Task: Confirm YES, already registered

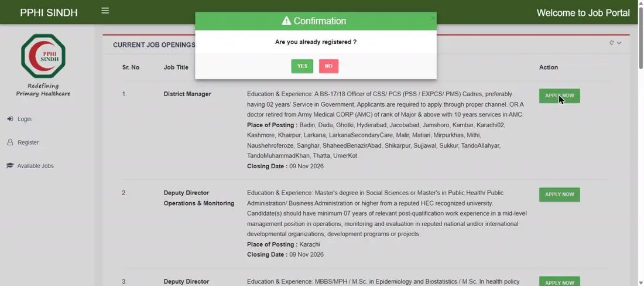Action: click(x=302, y=66)
